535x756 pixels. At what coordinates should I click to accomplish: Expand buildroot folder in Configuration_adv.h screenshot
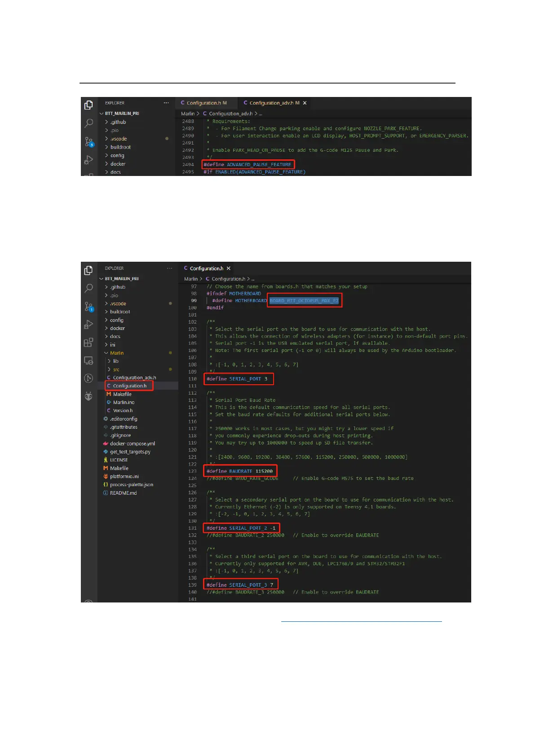106,147
